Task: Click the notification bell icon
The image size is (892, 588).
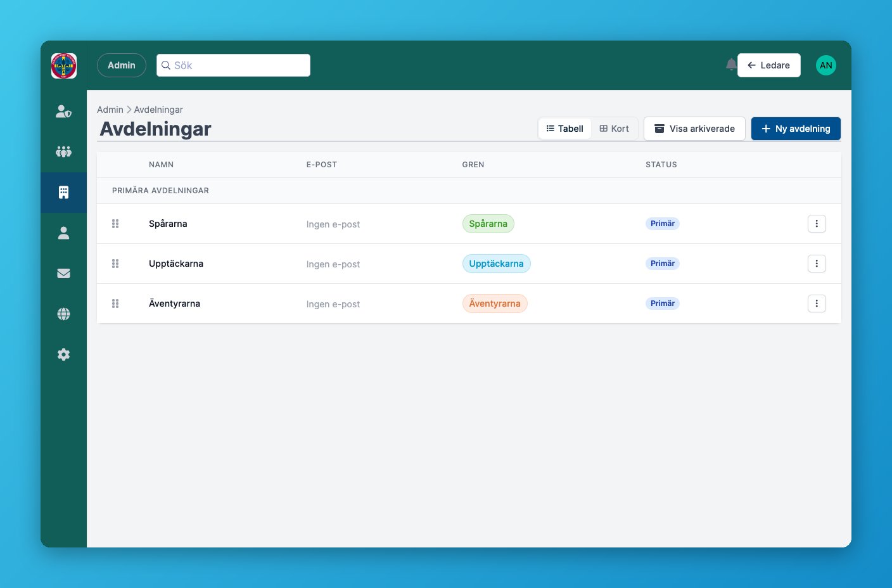Action: point(731,65)
